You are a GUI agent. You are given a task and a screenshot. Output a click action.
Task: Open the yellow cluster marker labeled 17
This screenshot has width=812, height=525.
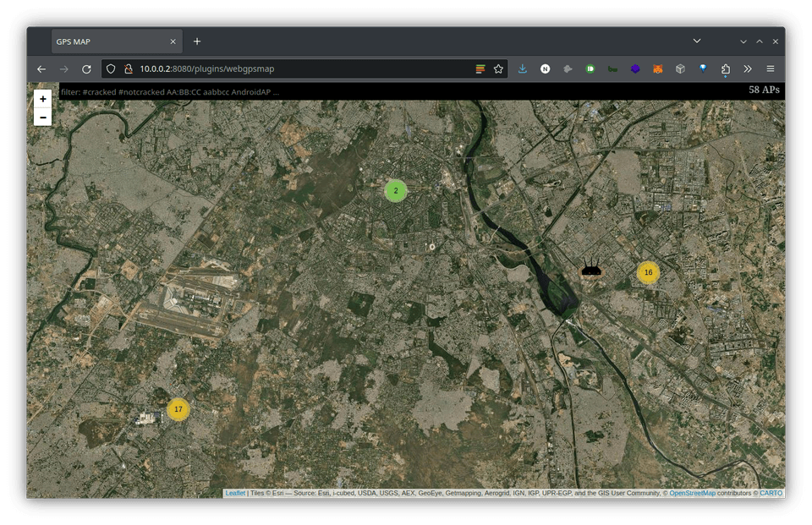[178, 409]
